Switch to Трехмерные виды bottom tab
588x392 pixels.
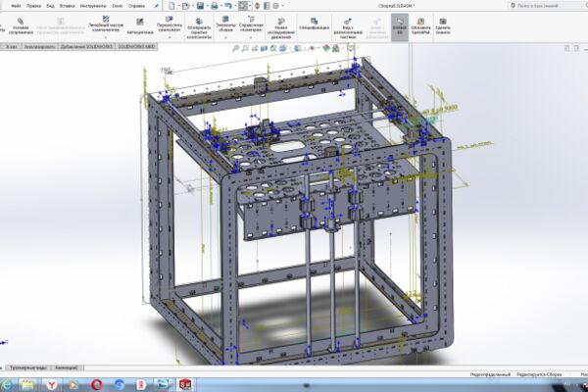coord(28,368)
